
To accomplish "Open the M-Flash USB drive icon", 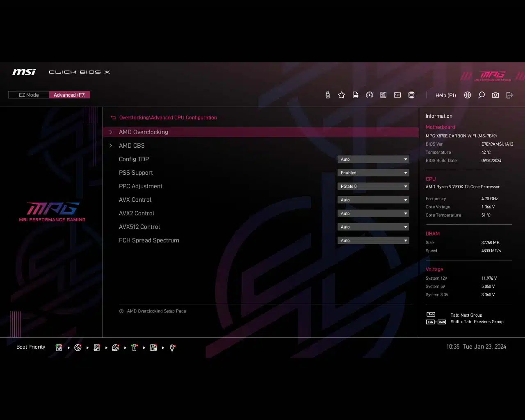I will [x=327, y=95].
